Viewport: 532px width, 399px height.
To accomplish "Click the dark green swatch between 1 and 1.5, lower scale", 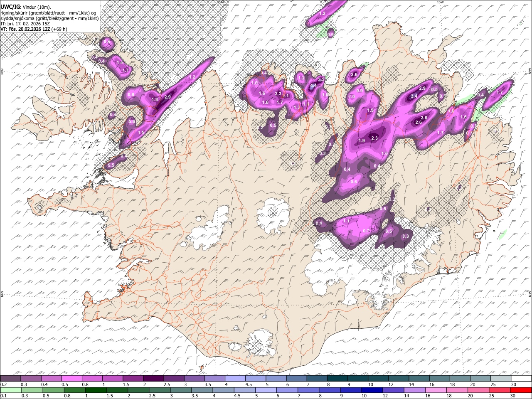I will click(96, 390).
